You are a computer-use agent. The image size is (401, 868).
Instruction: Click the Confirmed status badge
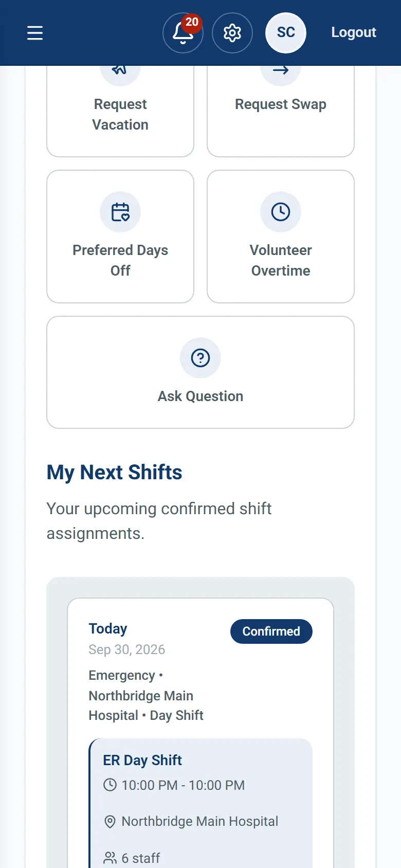point(271,631)
